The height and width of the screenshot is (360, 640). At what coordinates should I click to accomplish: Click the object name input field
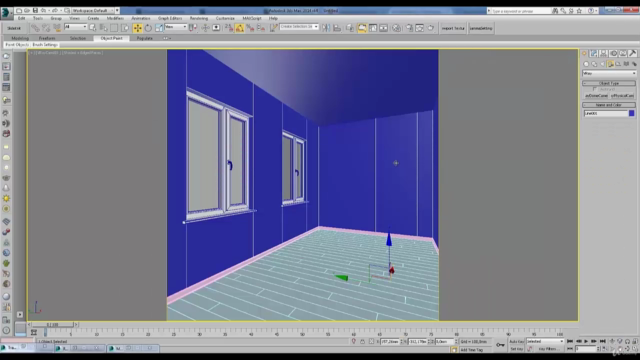606,113
